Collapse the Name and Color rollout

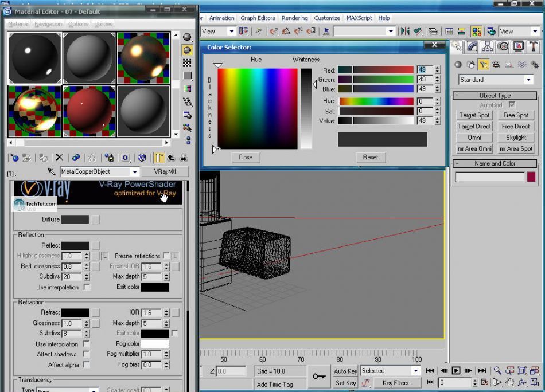[x=495, y=163]
